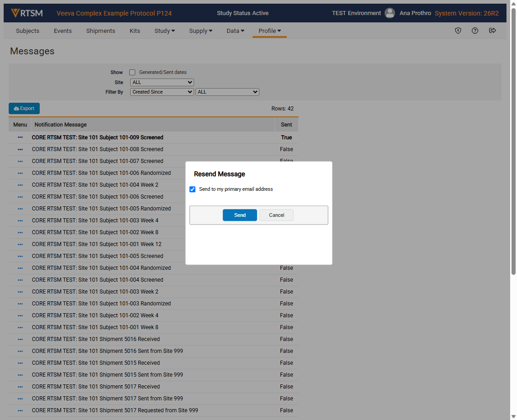Viewport: 517px width, 420px height.
Task: Select Shipment 5016 Sent from Site 999 message
Action: (x=107, y=351)
